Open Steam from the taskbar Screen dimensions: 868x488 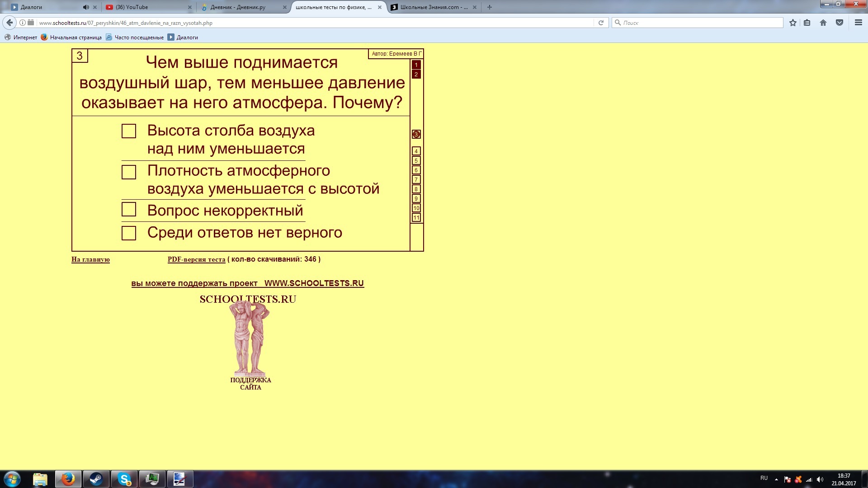(96, 479)
